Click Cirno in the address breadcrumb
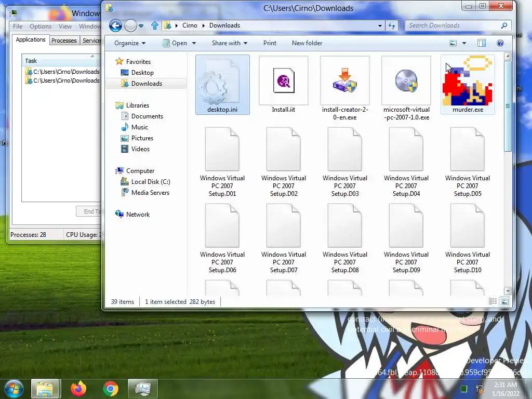Viewport: 532px width, 399px height. (x=190, y=25)
